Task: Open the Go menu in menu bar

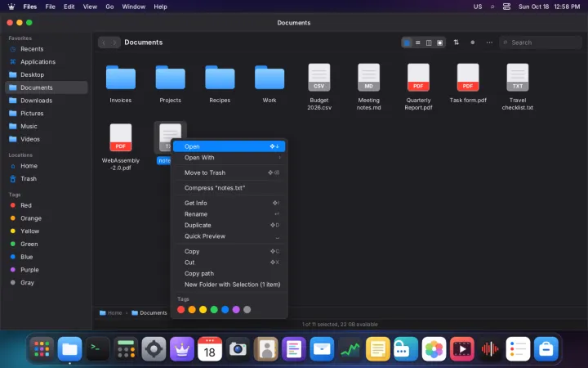Action: tap(109, 7)
